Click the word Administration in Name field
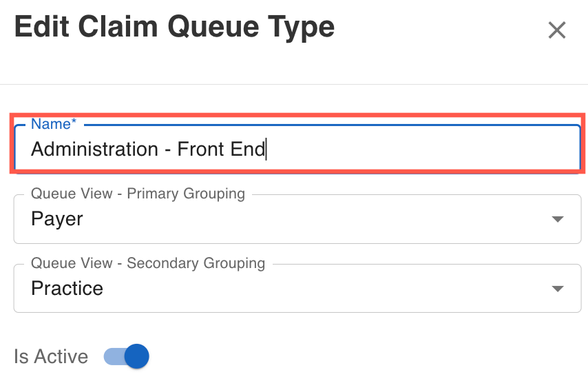Image resolution: width=588 pixels, height=390 pixels. (x=94, y=149)
